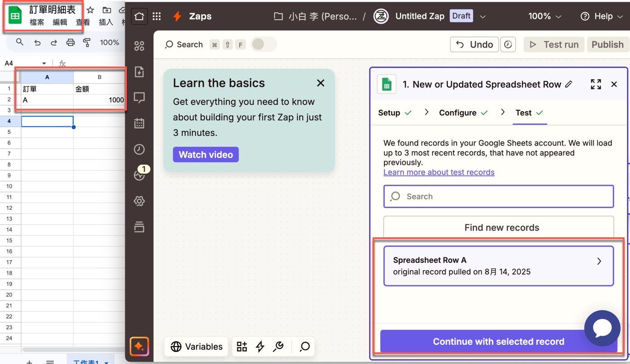Viewport: 630px width, 364px height.
Task: Select column B header
Action: tap(99, 77)
